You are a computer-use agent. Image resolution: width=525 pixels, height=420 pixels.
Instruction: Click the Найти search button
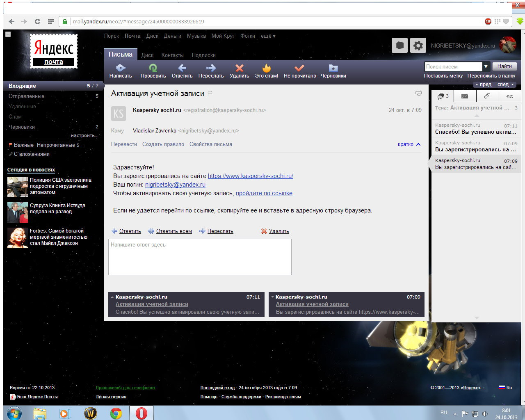point(504,66)
